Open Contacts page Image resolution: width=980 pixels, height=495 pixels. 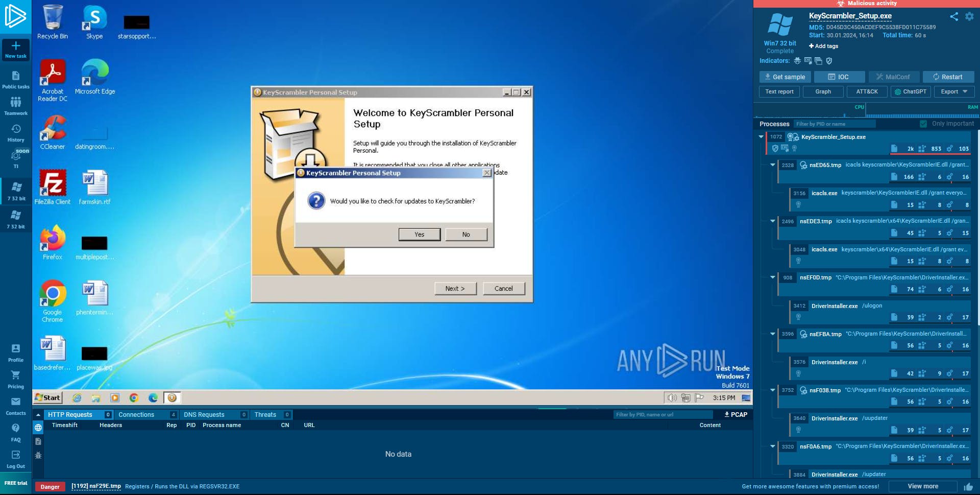[x=16, y=406]
